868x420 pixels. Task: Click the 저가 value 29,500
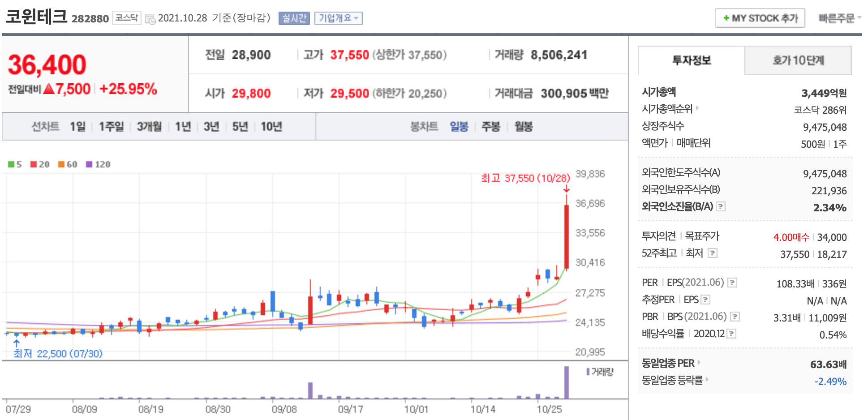coord(350,94)
